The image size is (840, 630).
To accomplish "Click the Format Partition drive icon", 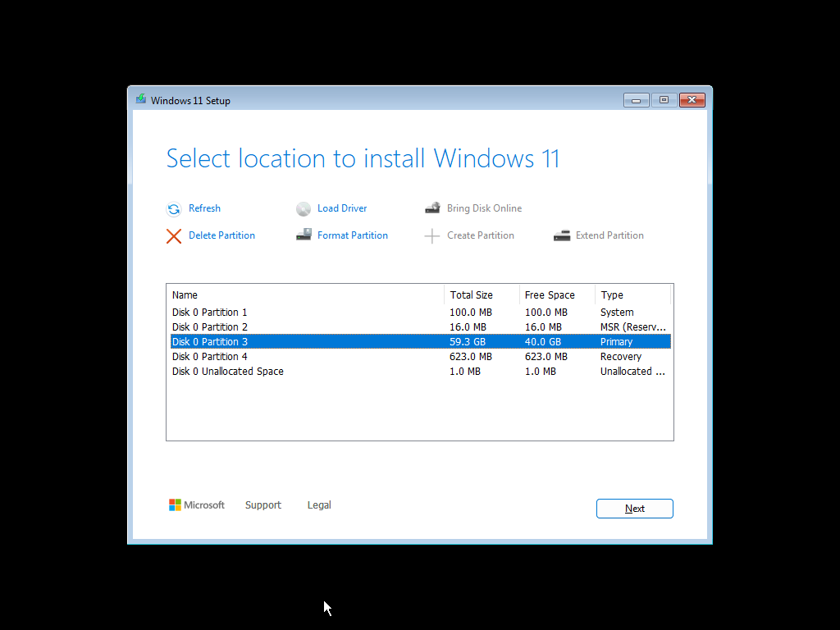I will pos(304,235).
